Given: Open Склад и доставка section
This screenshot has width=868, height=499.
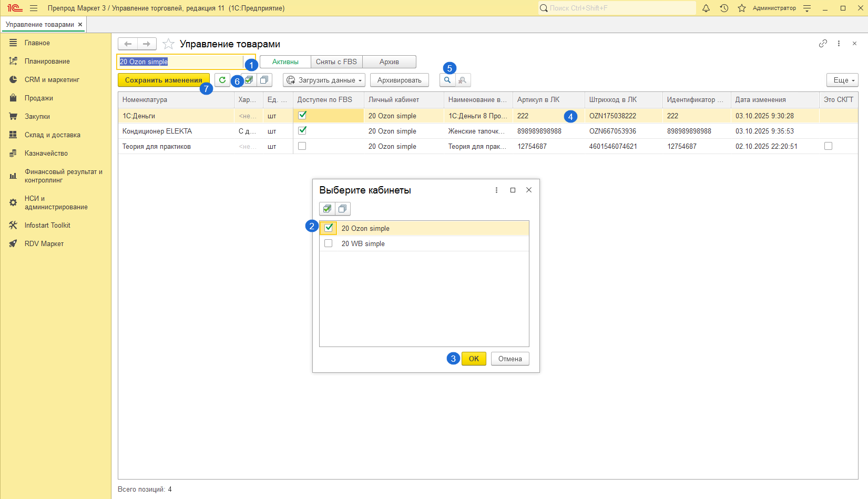Looking at the screenshot, I should [52, 135].
